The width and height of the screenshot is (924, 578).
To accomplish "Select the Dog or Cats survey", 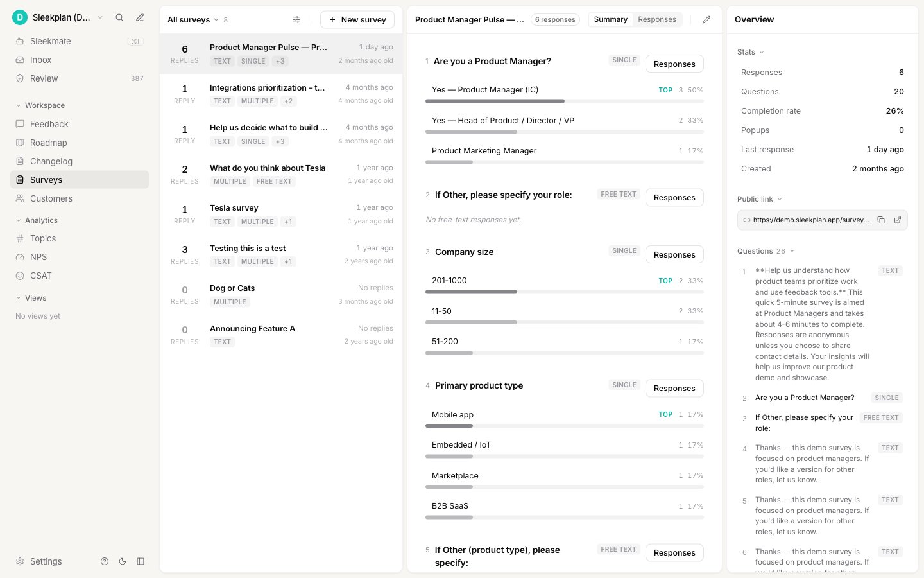I will pyautogui.click(x=281, y=295).
